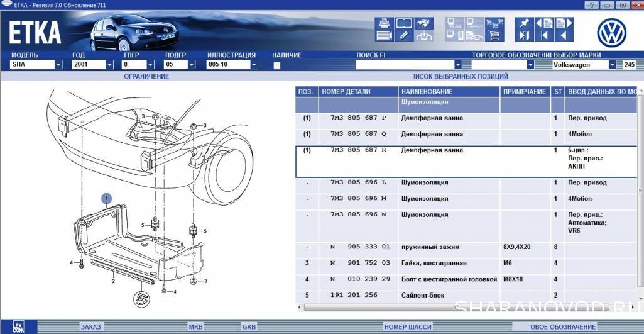Expand the Иллюстрация dropdown showing 805-10
644x334 pixels.
point(254,65)
